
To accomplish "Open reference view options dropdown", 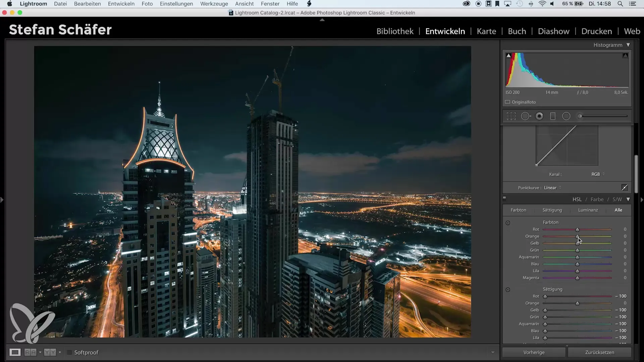I will [x=40, y=352].
